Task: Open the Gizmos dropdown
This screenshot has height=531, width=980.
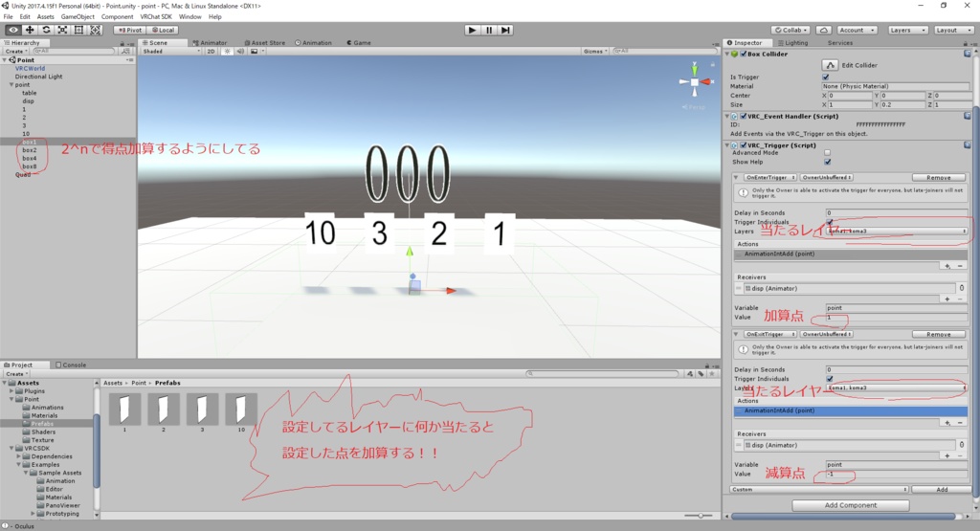Action: [595, 52]
